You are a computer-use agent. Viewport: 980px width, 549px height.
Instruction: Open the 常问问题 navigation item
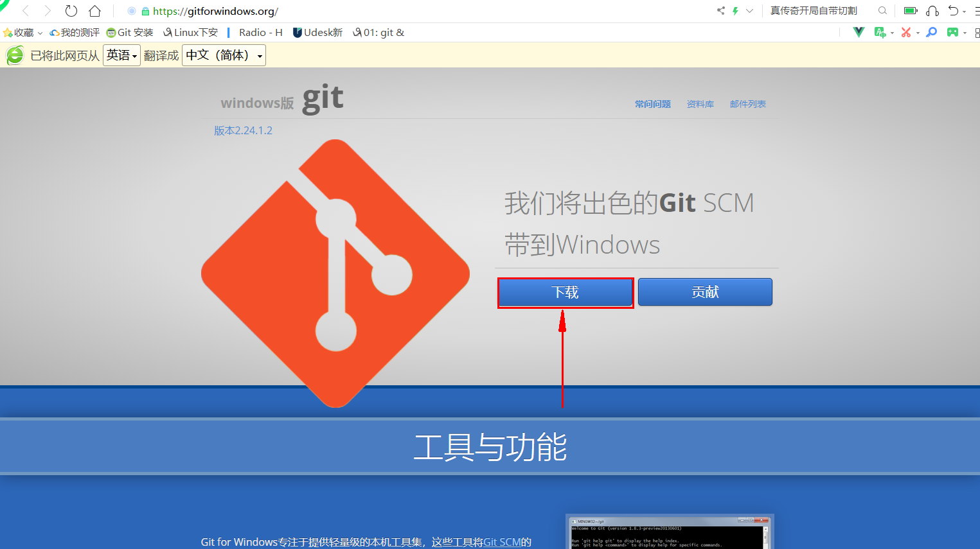652,103
